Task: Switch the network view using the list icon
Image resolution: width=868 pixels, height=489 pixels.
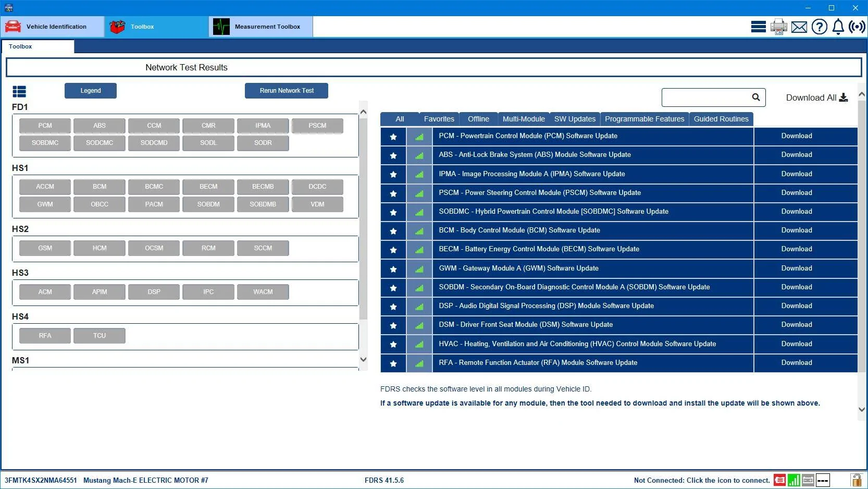Action: pyautogui.click(x=19, y=92)
